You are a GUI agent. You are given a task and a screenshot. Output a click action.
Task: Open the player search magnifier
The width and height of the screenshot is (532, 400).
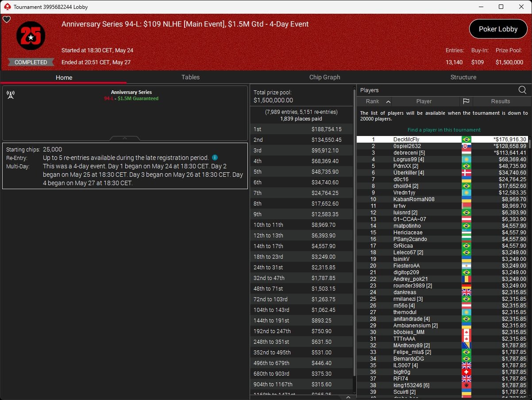coord(522,90)
